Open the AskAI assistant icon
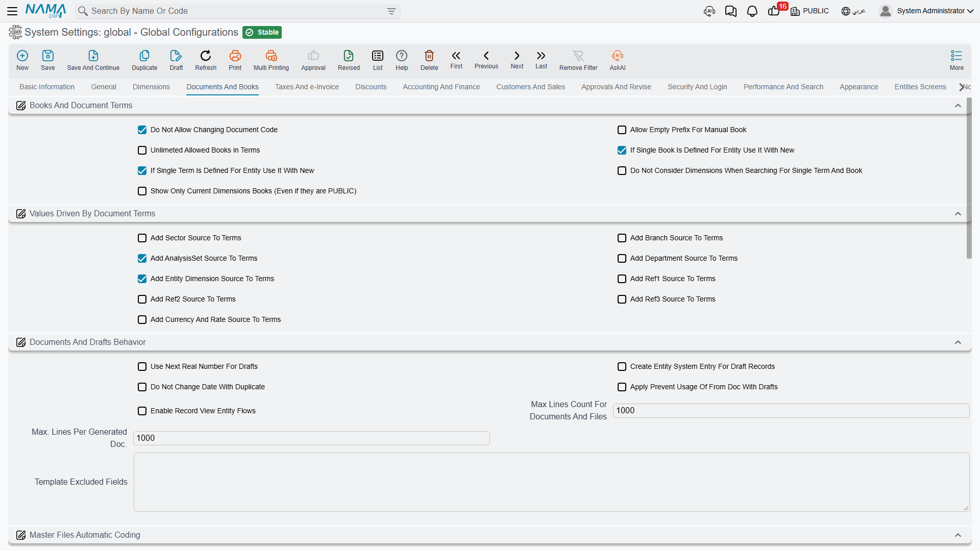Image resolution: width=980 pixels, height=551 pixels. point(618,56)
